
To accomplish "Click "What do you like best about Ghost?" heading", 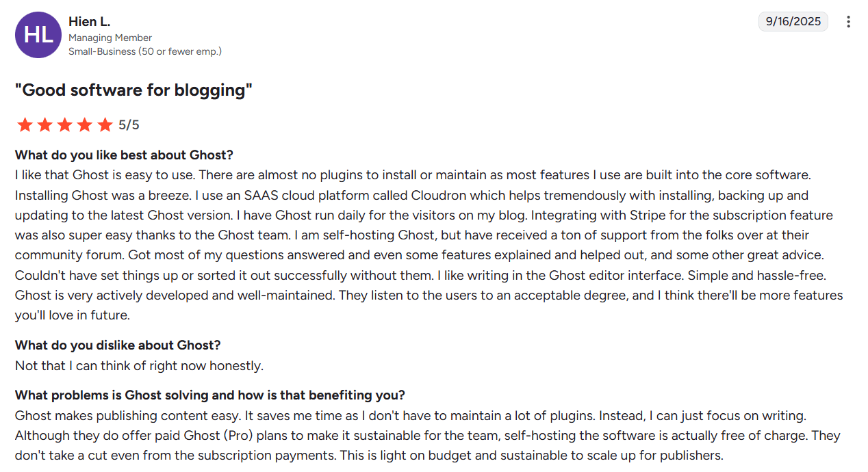I will [x=124, y=155].
